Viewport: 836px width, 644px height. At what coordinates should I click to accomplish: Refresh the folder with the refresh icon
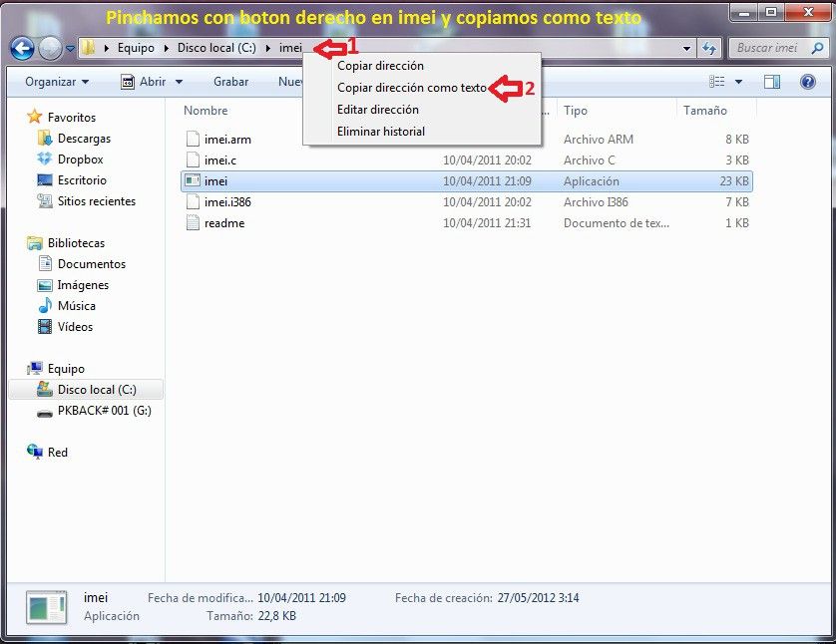coord(709,49)
